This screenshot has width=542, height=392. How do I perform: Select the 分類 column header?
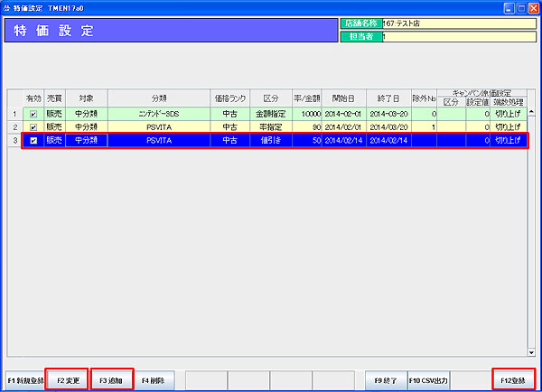tap(158, 98)
